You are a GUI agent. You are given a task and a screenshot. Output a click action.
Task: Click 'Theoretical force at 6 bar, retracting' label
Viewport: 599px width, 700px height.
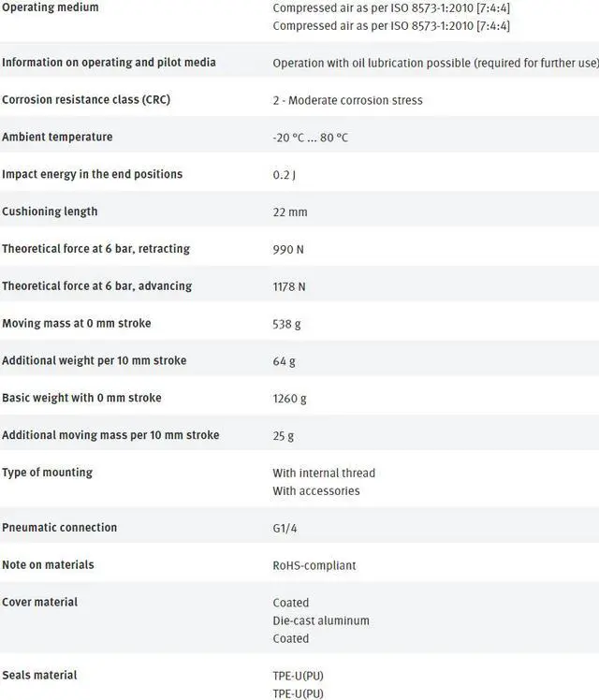pos(95,249)
